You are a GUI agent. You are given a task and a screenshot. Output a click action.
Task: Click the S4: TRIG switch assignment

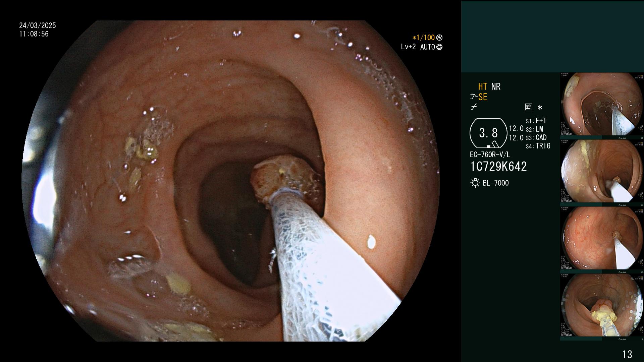pos(538,146)
